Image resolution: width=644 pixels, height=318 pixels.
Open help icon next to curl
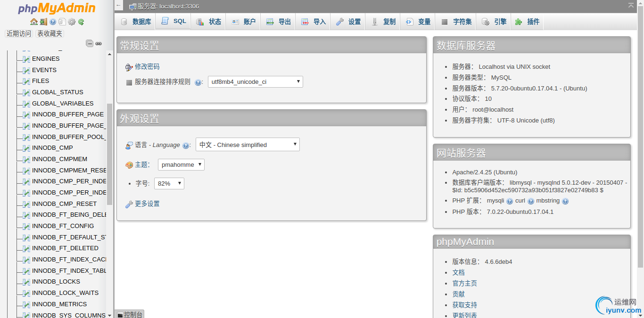pyautogui.click(x=531, y=201)
